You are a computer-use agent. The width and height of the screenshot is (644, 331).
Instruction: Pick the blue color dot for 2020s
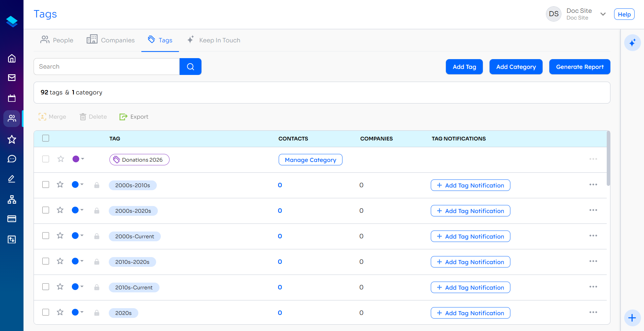click(x=75, y=312)
